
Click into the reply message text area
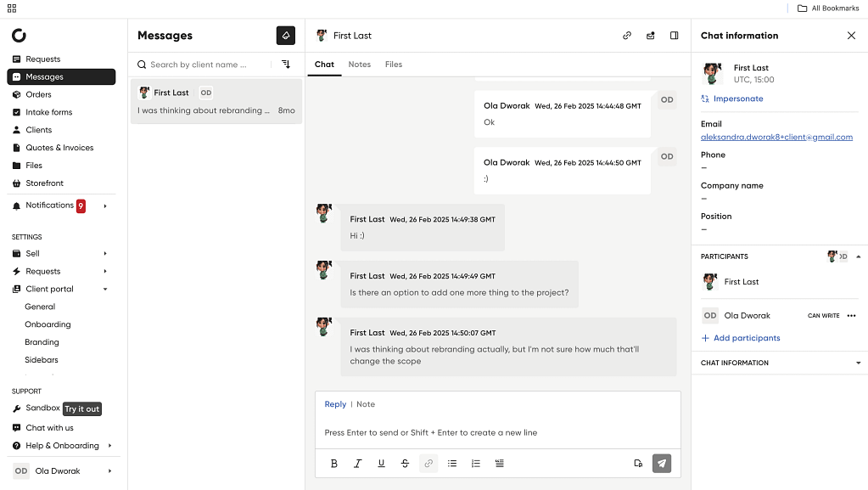point(498,432)
